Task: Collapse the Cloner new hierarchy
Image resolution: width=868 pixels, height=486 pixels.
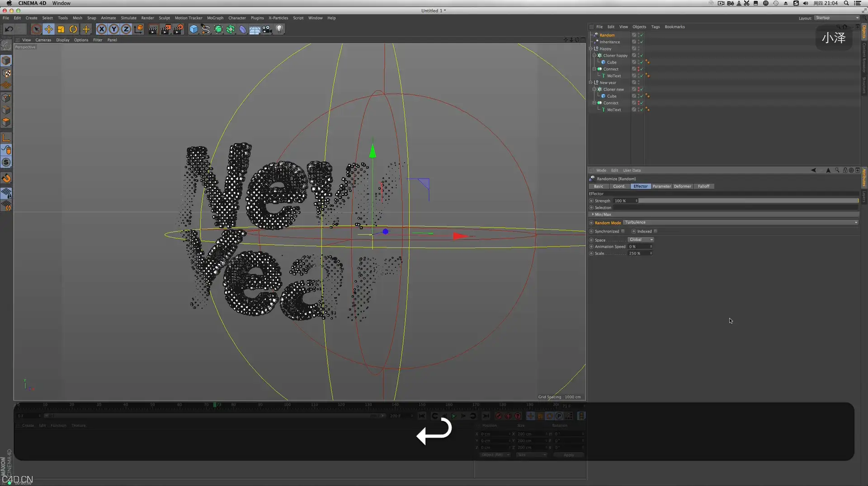Action: pos(594,89)
